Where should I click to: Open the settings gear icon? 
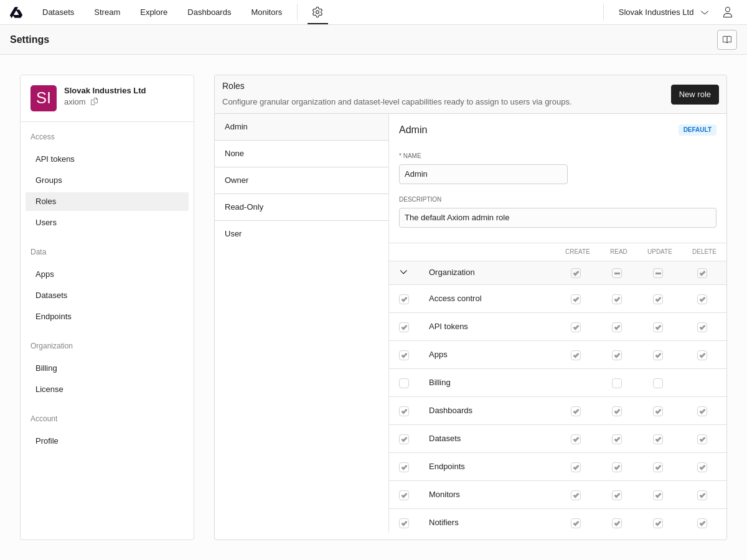tap(317, 12)
